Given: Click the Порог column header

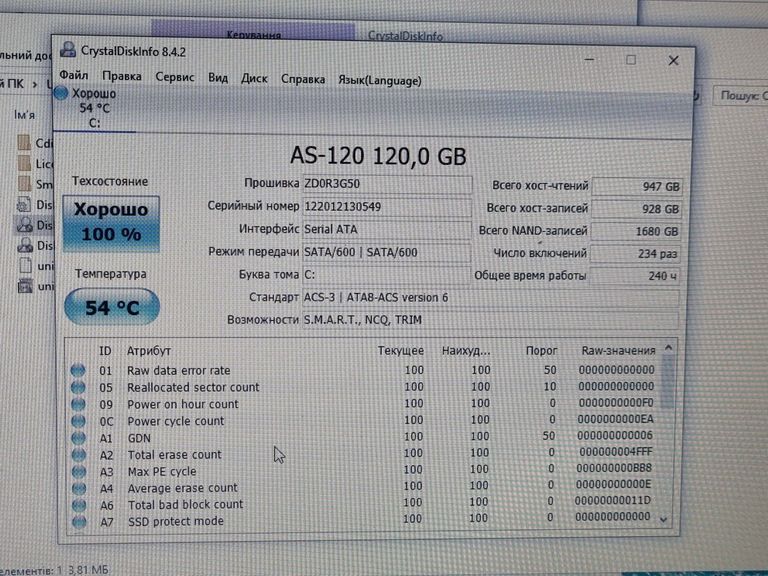Looking at the screenshot, I should coord(541,351).
